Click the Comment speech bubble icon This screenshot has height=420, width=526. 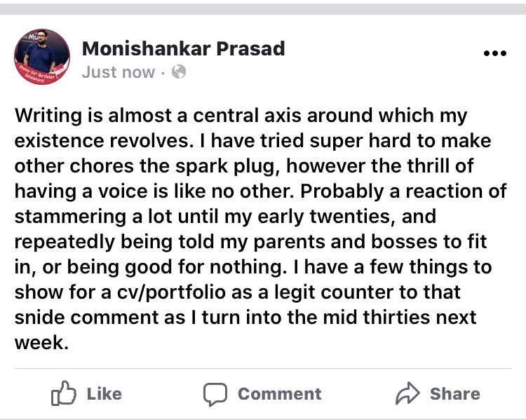pos(215,395)
